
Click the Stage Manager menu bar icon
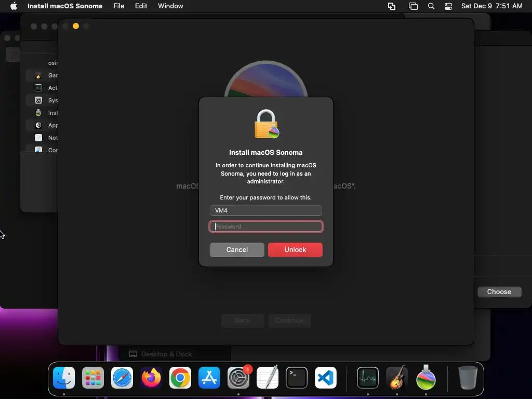[413, 6]
